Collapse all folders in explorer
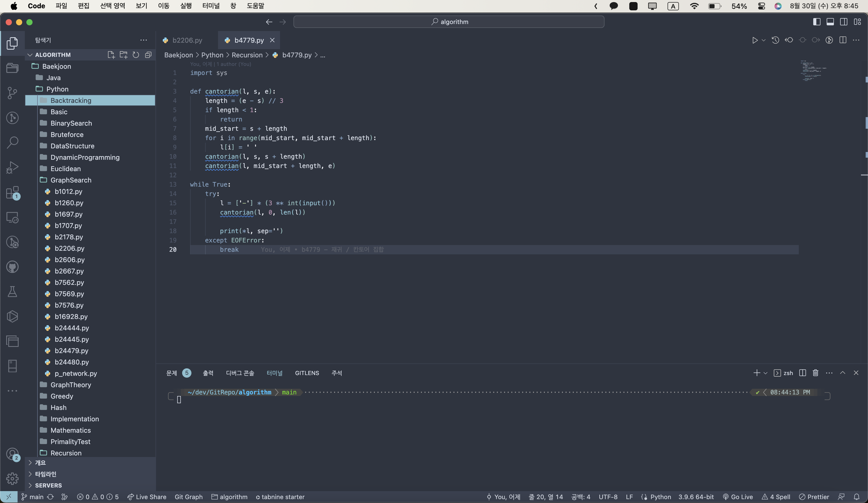 click(148, 55)
